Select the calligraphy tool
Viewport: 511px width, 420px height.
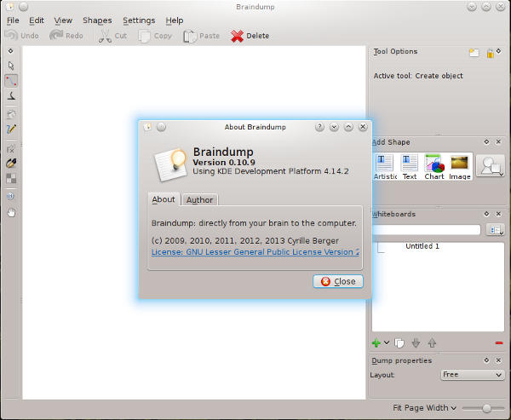pos(11,96)
